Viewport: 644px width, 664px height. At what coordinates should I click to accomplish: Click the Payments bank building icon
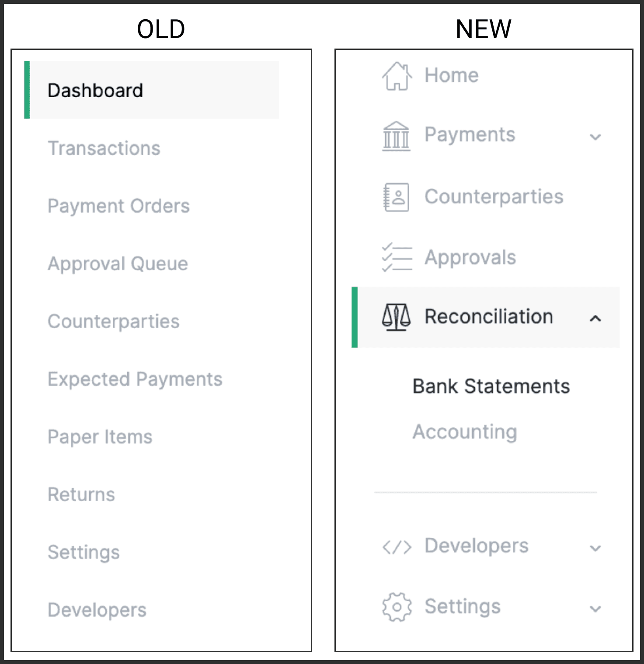pos(396,136)
